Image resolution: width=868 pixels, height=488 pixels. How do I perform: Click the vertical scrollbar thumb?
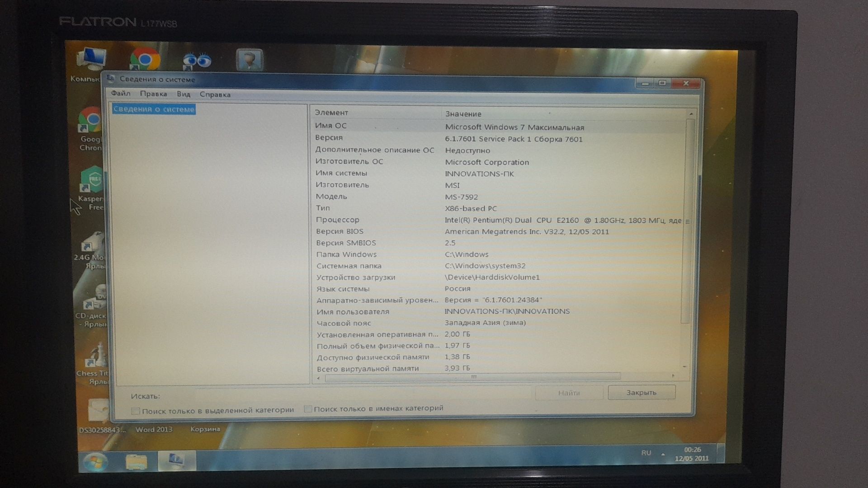[x=687, y=221]
